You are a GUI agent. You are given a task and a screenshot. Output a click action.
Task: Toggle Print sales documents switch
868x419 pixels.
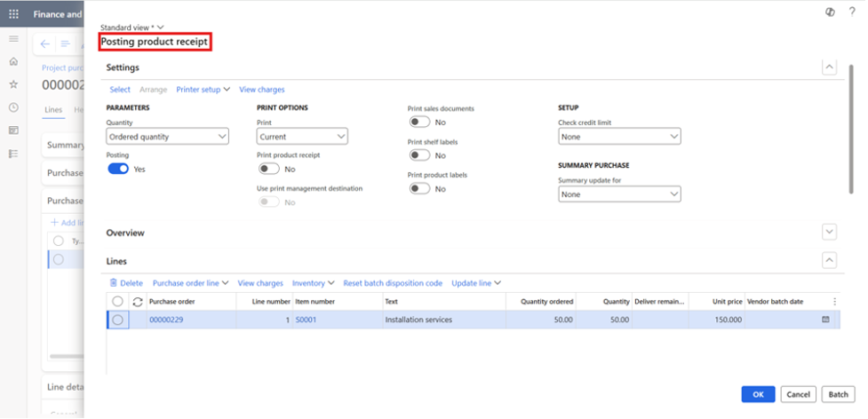click(419, 123)
